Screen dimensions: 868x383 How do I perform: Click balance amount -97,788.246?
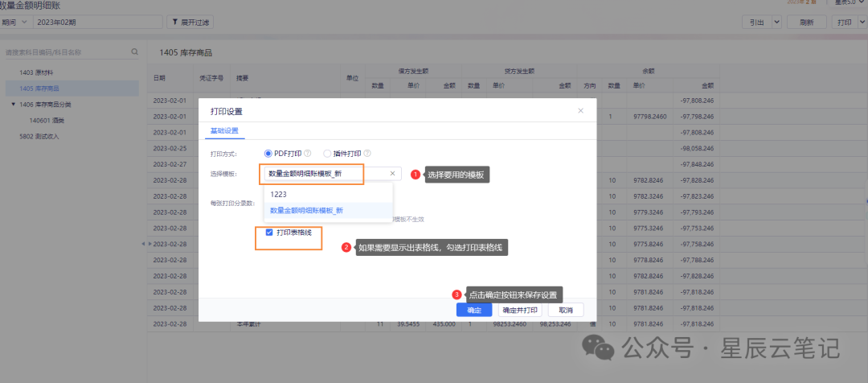click(697, 259)
